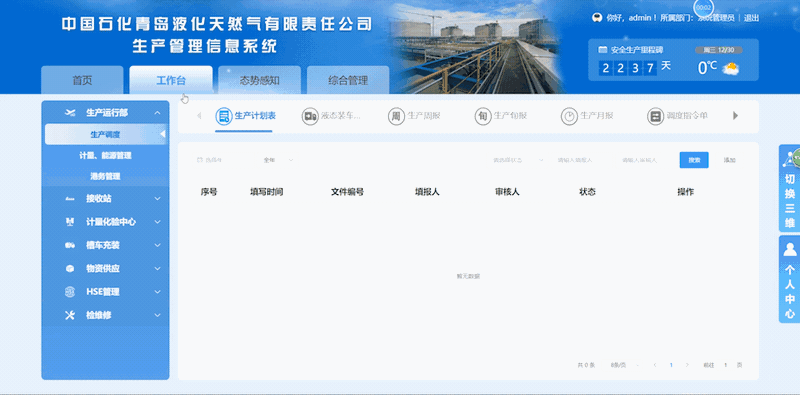This screenshot has width=800, height=395.
Task: Click the blue 搜索 button
Action: pos(694,160)
